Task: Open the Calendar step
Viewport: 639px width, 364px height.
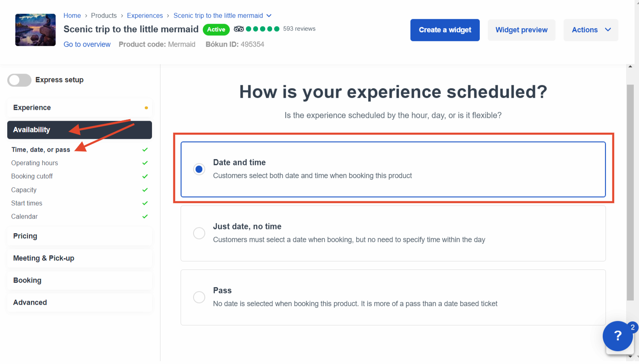Action: coord(24,217)
